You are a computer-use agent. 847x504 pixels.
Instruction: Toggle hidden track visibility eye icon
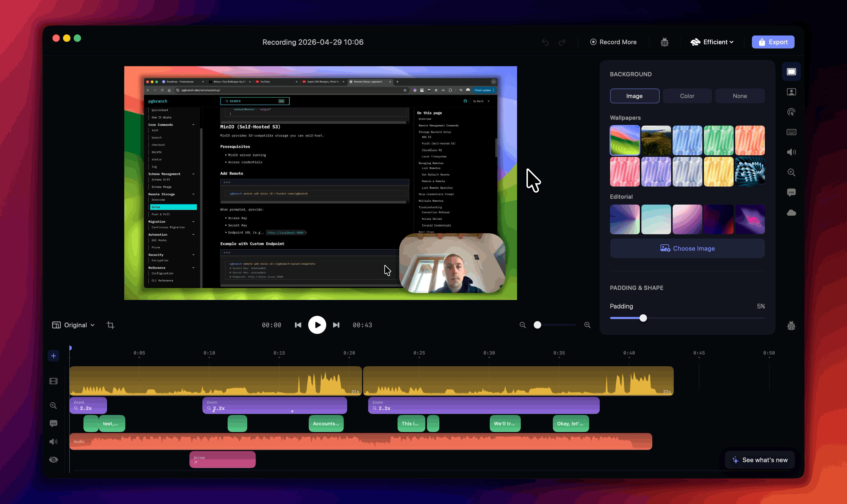coord(53,460)
